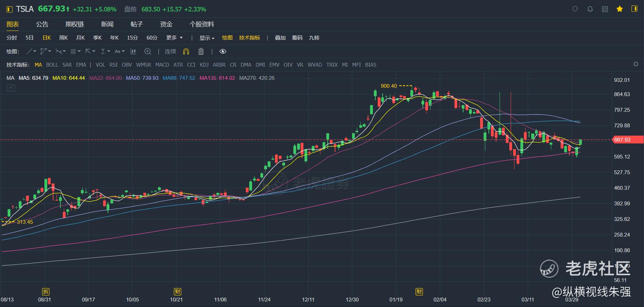This screenshot has height=307, width=644.
Task: Toggle the magnet snap tool
Action: coord(186,51)
